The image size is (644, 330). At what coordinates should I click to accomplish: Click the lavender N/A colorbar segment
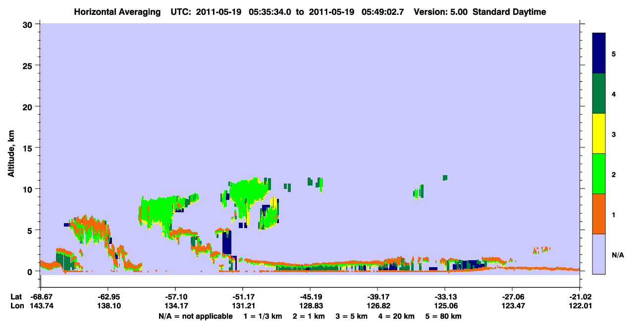click(599, 254)
